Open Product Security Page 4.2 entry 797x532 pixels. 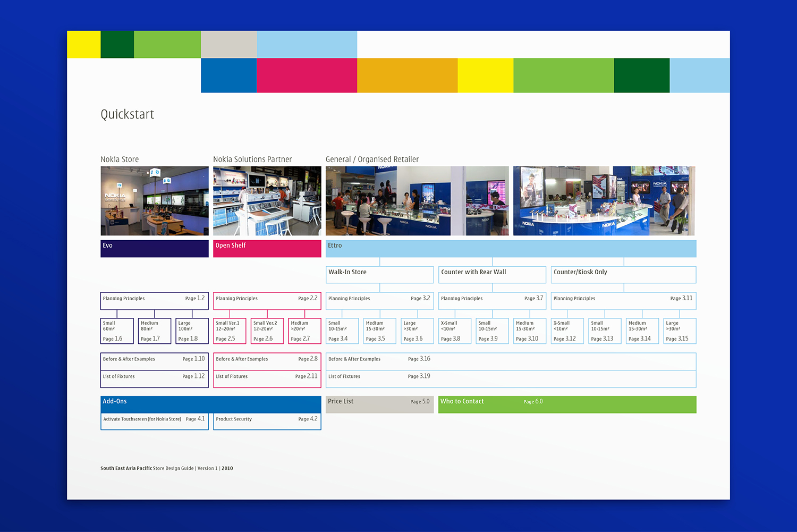tap(267, 421)
